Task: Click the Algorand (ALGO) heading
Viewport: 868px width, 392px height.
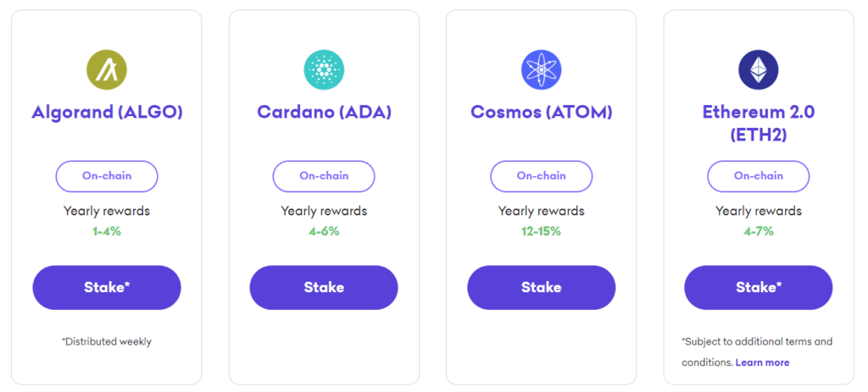Action: point(107,112)
